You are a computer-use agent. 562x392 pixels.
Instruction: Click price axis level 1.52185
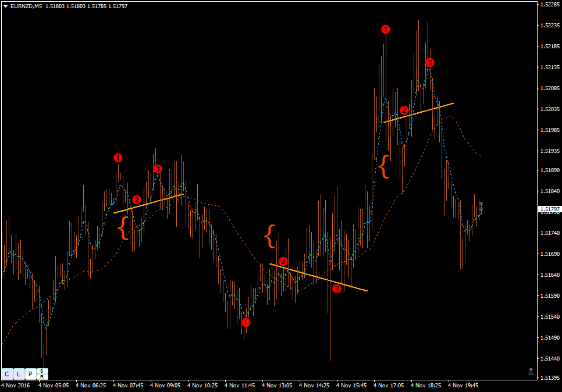tap(550, 46)
